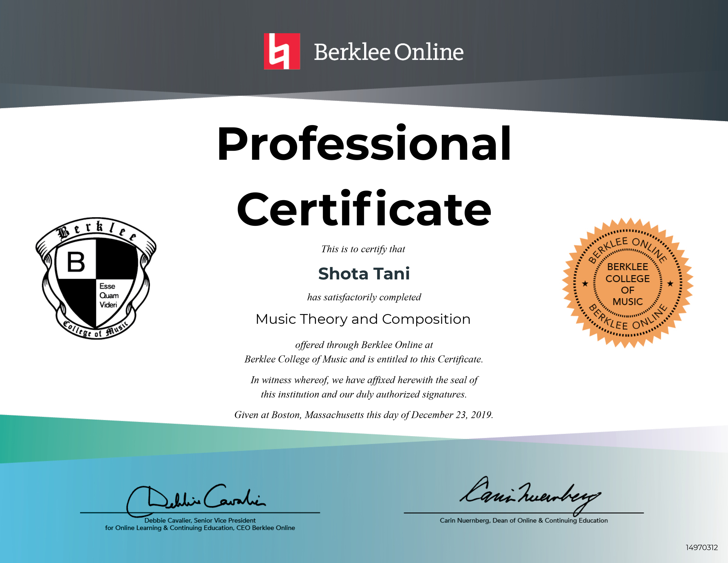
Task: Click the Carin Nuernberg Dean caption
Action: [x=524, y=521]
